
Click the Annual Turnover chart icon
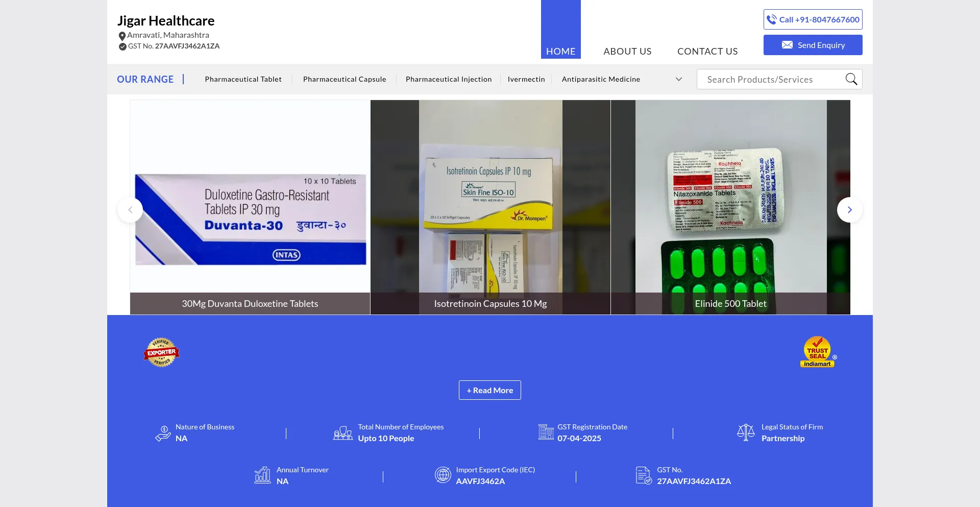tap(262, 475)
